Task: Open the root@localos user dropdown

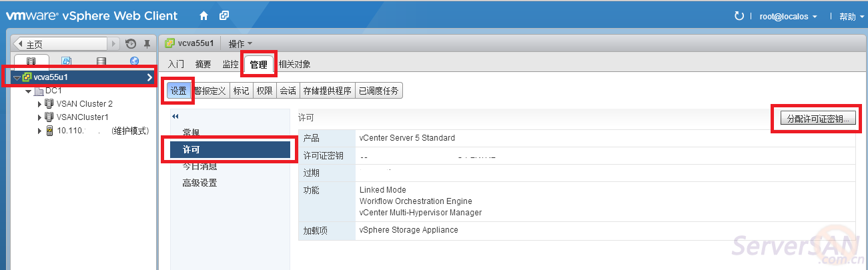Action: [789, 17]
